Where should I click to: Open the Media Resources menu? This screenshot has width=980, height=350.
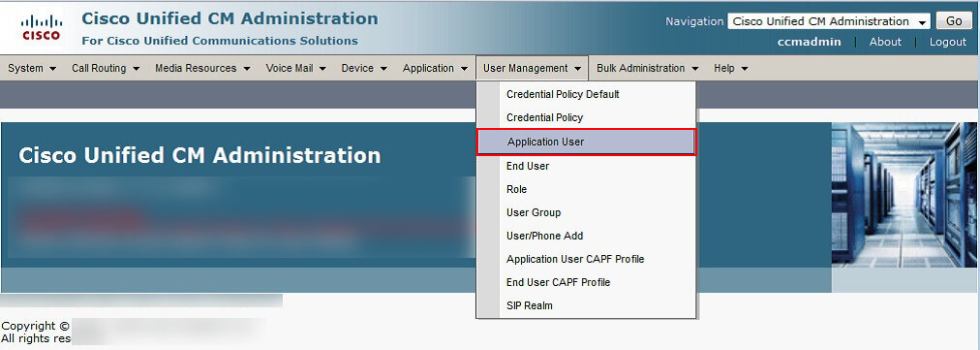coord(202,68)
